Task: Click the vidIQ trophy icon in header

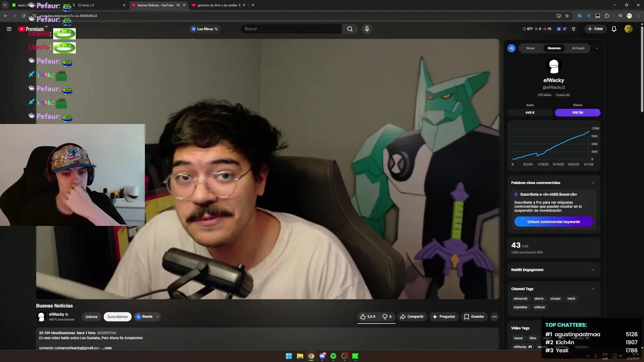Action: click(573, 29)
